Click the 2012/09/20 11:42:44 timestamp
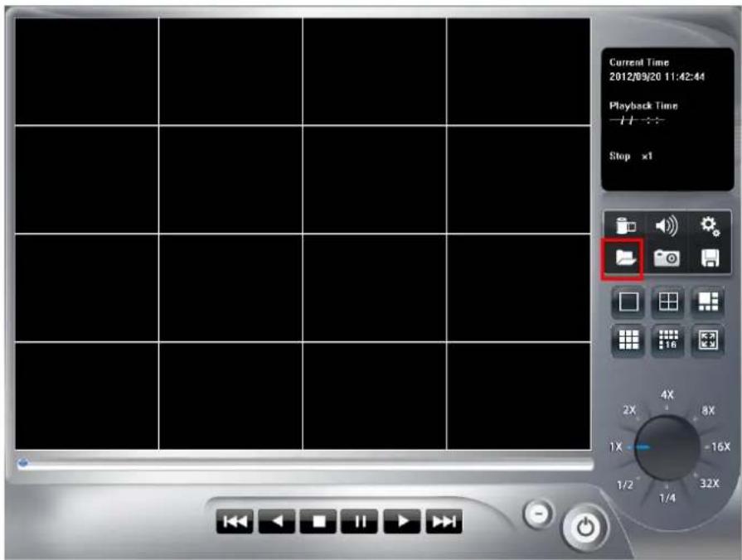Viewport: 742px width, 560px height. click(x=657, y=76)
